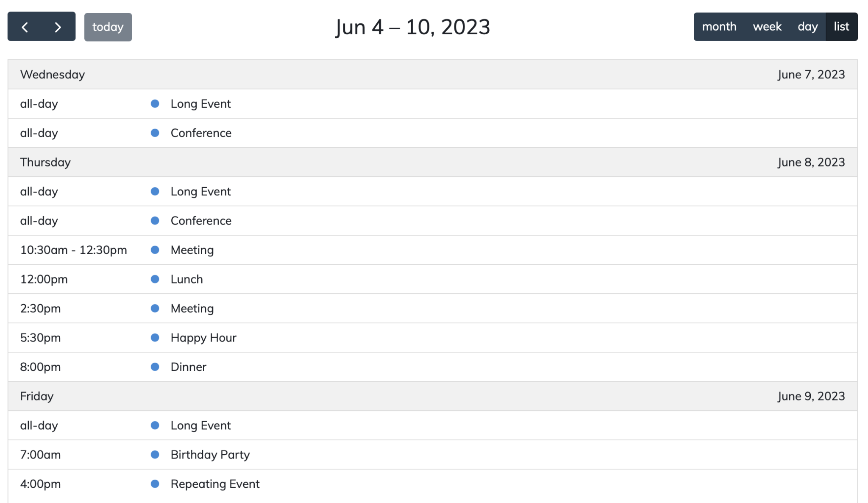Screen dimensions: 868x503
Task: Click the blue dot beside Wednesday's Long Event
Action: pyautogui.click(x=155, y=103)
